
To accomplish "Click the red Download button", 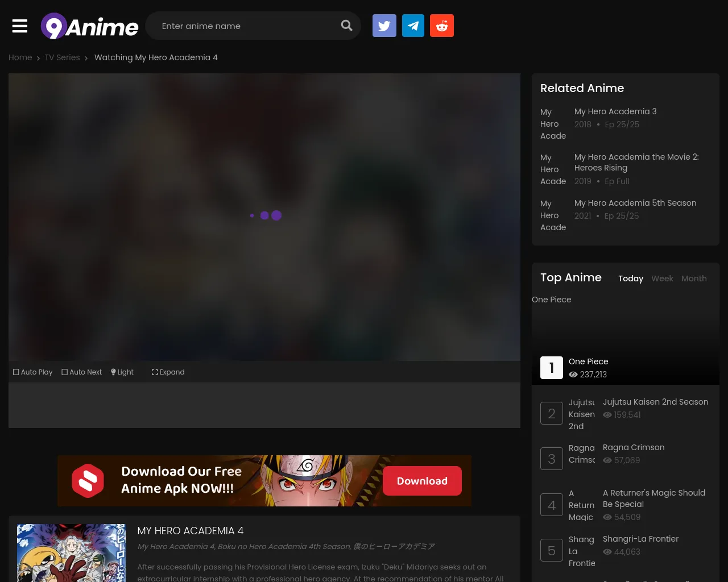I will click(x=422, y=481).
